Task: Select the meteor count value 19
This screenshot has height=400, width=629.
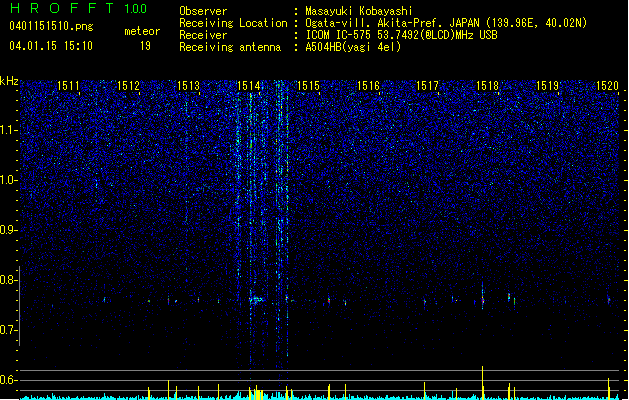Action: point(145,46)
